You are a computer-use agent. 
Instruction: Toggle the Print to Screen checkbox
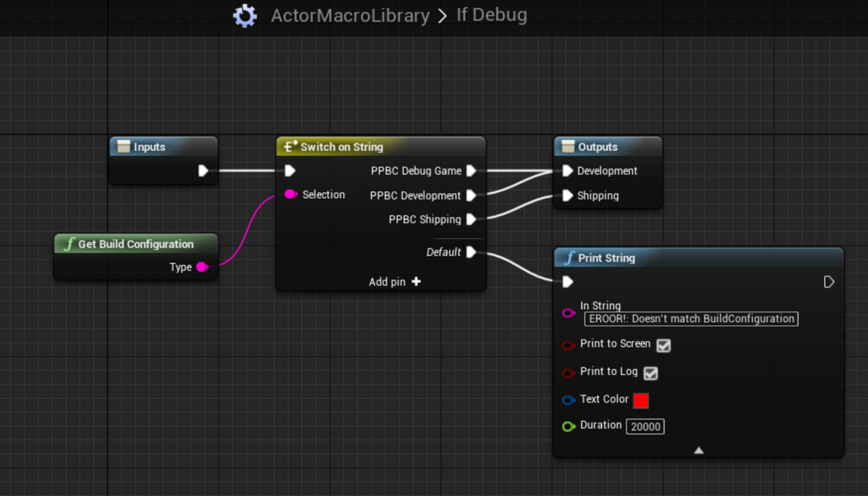(663, 345)
